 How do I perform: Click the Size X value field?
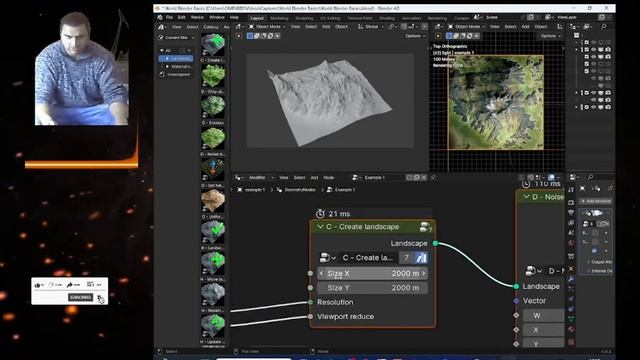coord(372,273)
